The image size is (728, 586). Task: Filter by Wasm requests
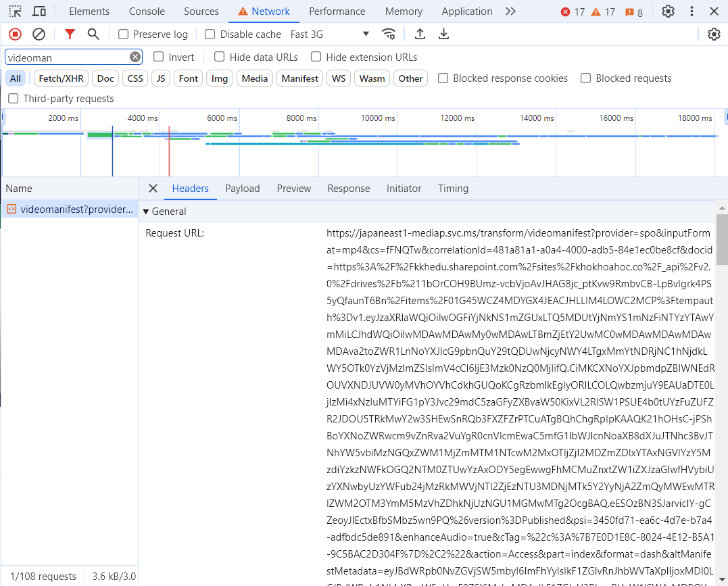coord(372,78)
